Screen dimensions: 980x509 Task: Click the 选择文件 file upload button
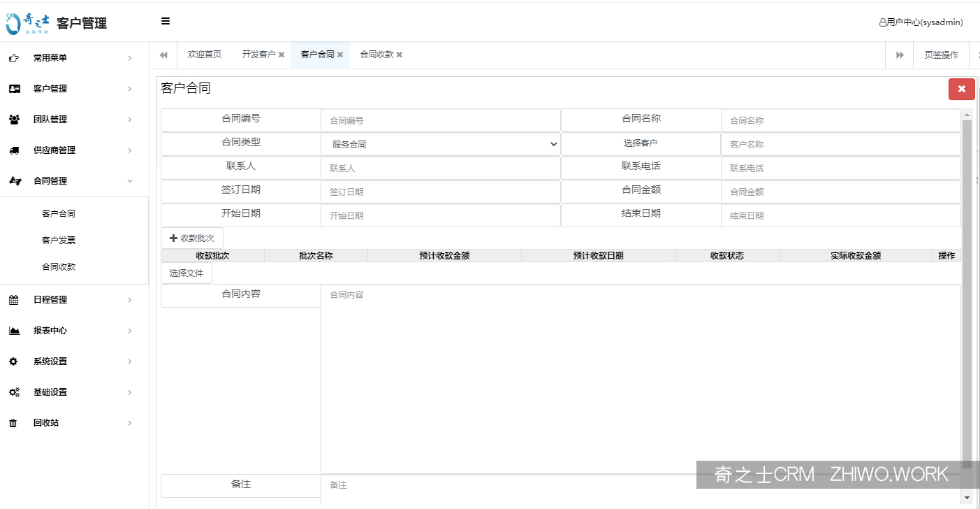click(x=186, y=273)
